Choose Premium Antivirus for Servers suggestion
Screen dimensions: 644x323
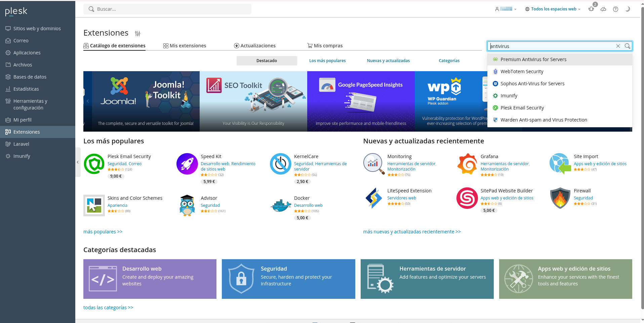pyautogui.click(x=560, y=59)
